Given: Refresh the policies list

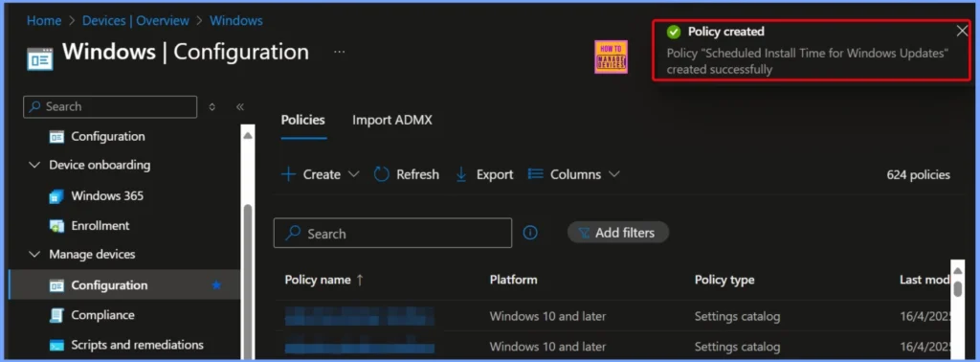Looking at the screenshot, I should (406, 174).
